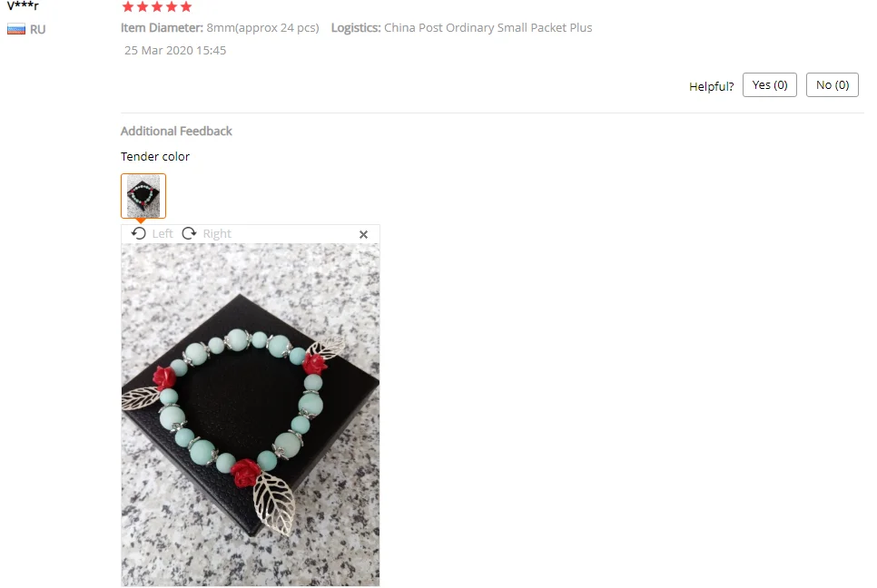Select the bracelet review thumbnail
This screenshot has height=588, width=877.
click(x=143, y=196)
